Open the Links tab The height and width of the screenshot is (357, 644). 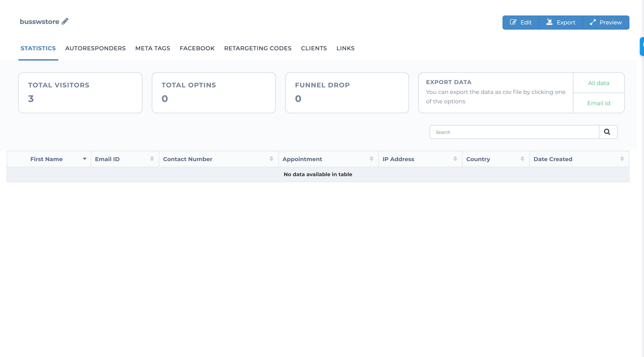click(x=345, y=48)
